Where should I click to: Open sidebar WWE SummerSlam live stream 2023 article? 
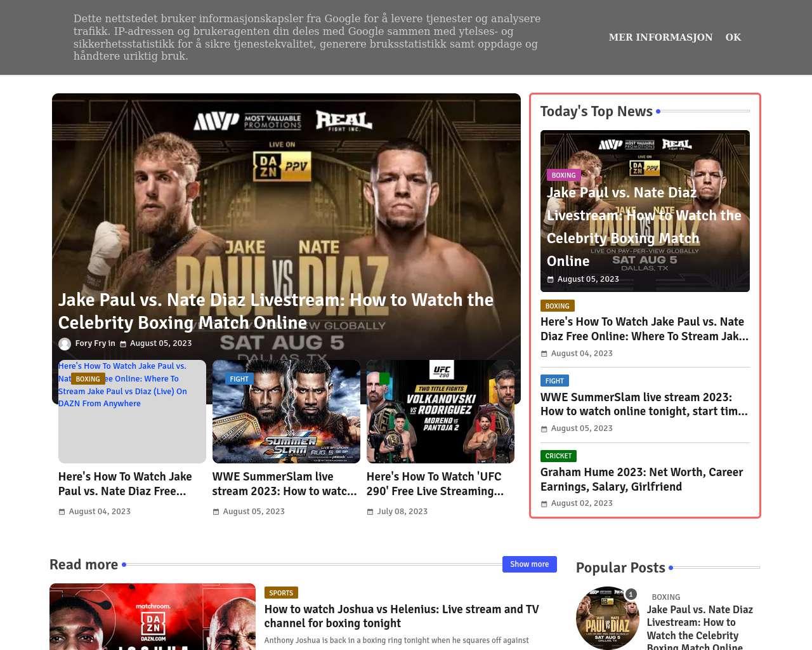pyautogui.click(x=644, y=404)
